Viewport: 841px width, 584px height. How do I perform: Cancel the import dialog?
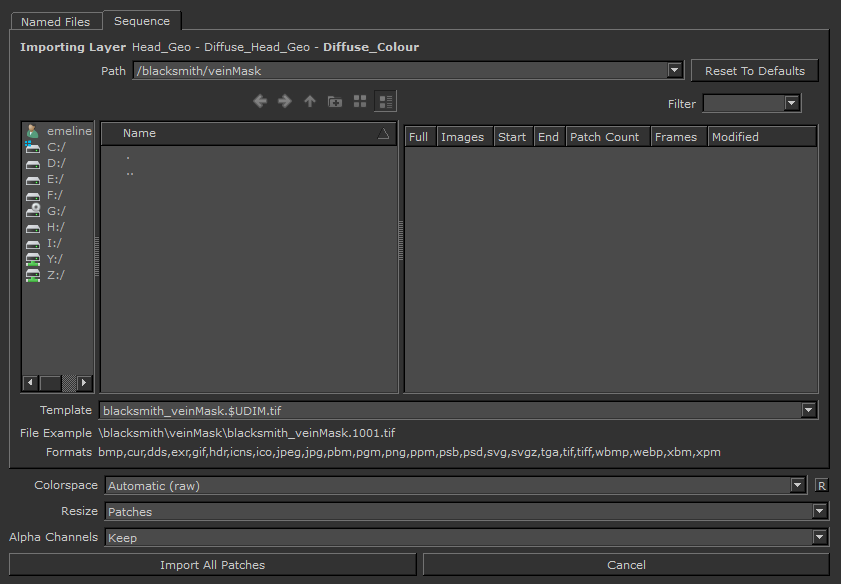coord(626,565)
